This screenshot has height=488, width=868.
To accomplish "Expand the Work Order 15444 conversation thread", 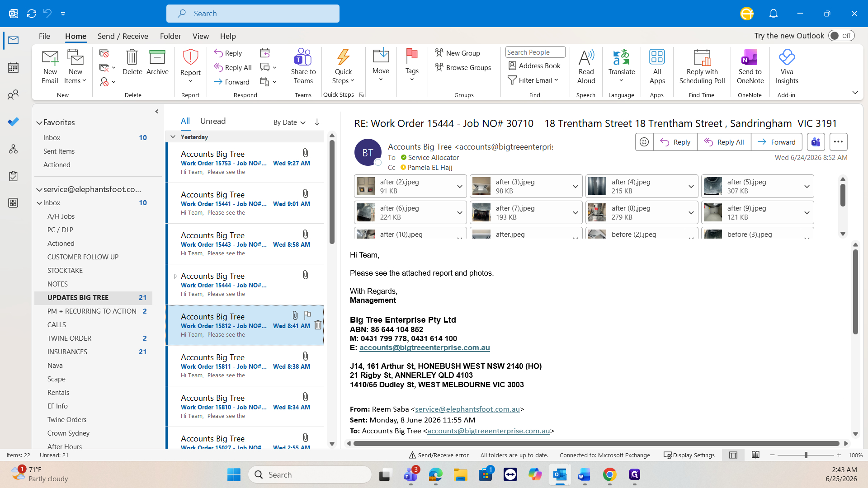I will [175, 276].
